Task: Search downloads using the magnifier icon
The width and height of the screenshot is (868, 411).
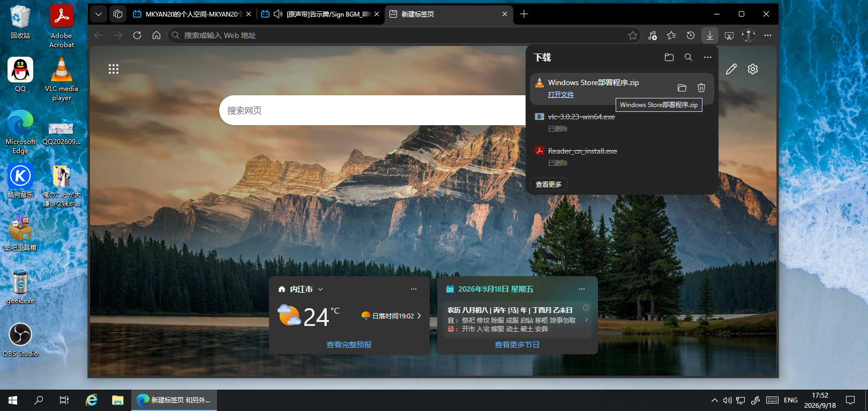Action: (689, 57)
